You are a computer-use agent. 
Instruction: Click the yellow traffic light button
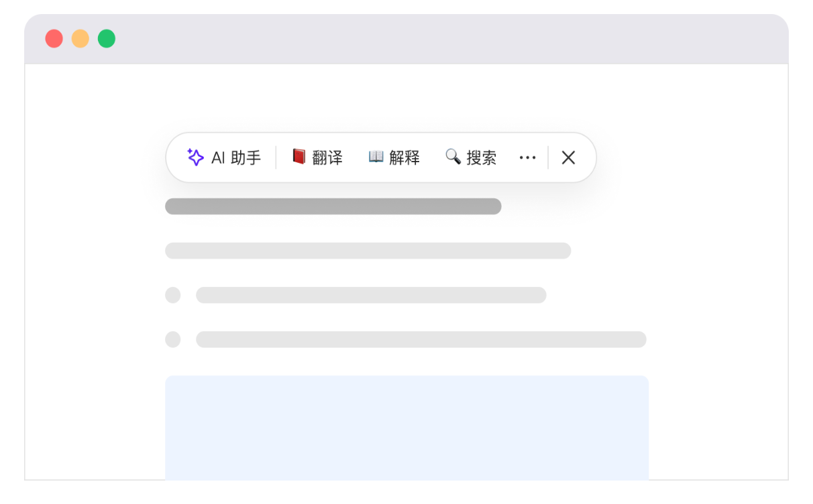79,38
